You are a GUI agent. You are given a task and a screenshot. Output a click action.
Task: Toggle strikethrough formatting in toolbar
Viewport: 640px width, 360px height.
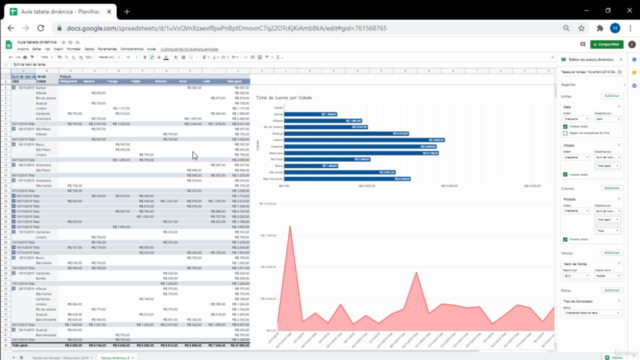click(x=159, y=58)
